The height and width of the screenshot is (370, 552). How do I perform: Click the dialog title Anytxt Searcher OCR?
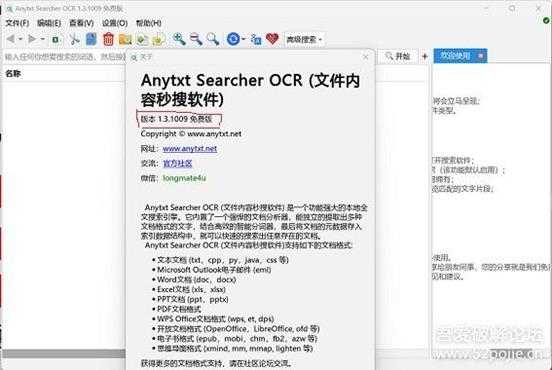250,90
